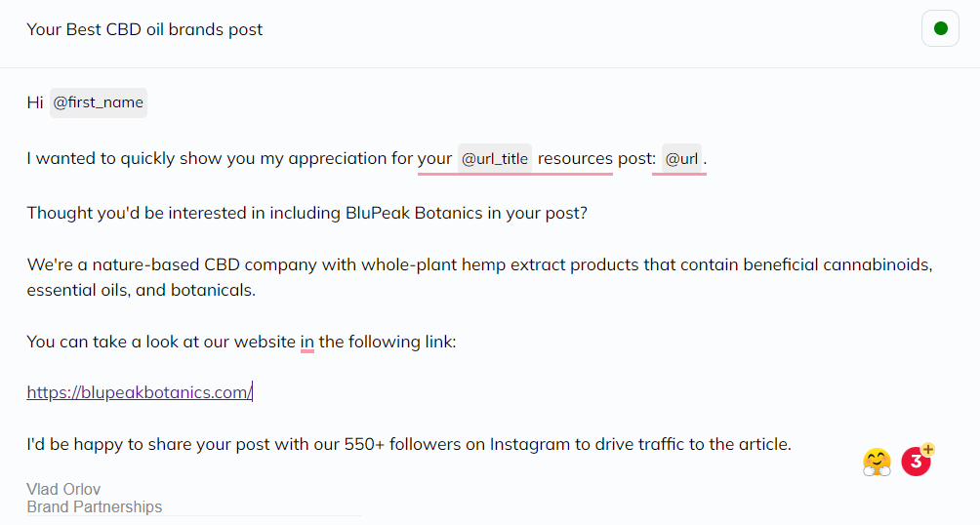Open the hugging face emoji assistant

click(877, 463)
